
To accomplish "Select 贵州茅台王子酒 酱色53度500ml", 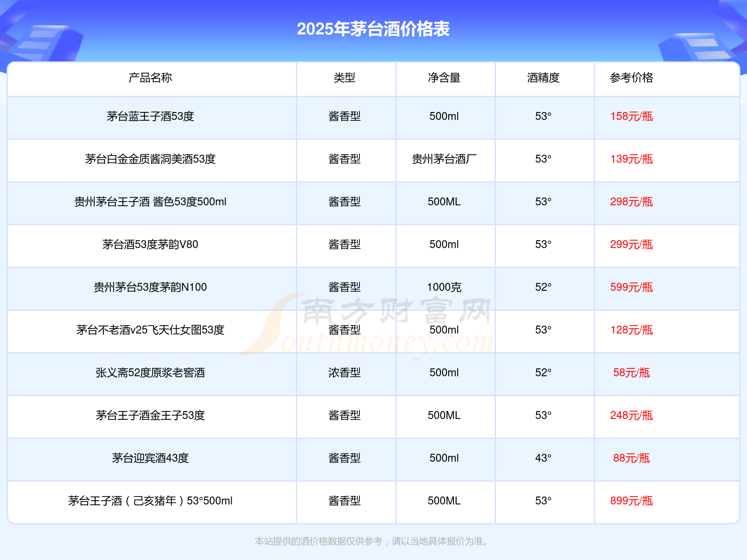I will coord(150,202).
